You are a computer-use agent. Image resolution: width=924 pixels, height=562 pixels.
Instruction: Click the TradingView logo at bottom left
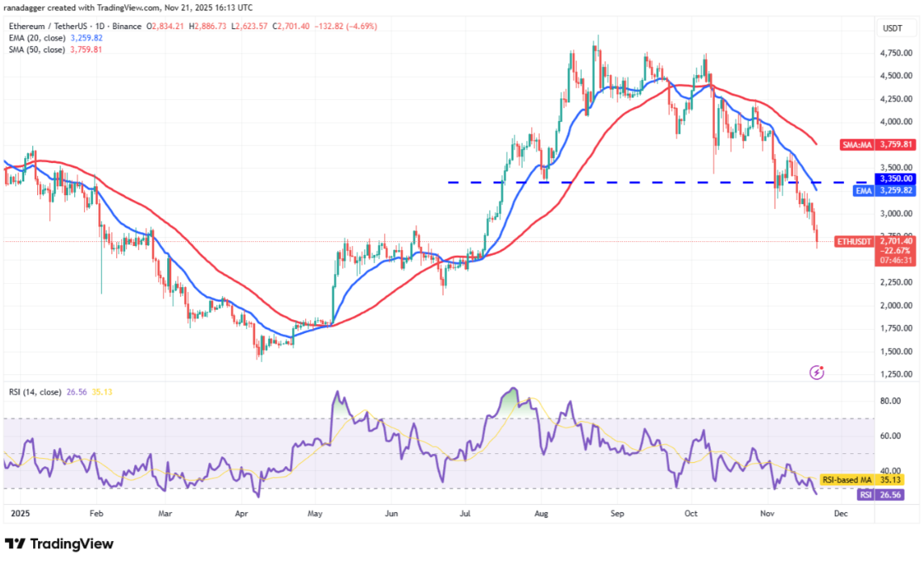(x=59, y=544)
